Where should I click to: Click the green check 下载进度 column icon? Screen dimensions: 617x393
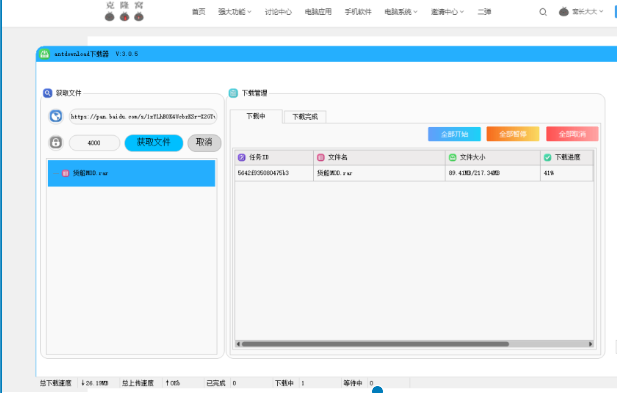tap(547, 157)
